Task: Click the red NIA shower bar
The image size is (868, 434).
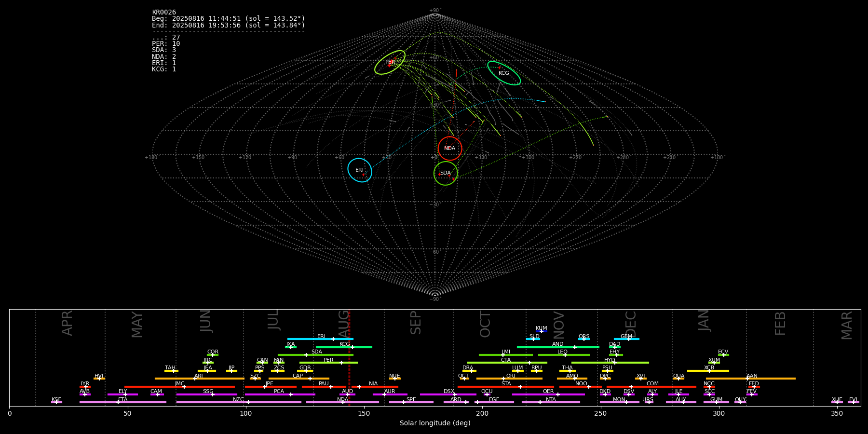Action: coord(375,387)
